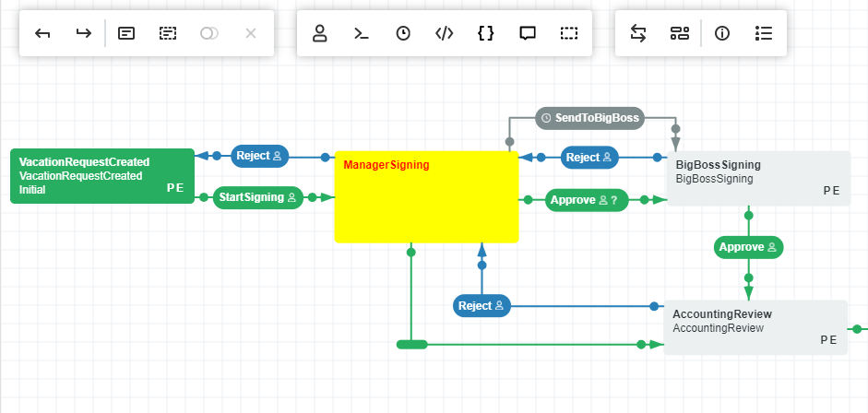Select the VacationRequestCreated activity
Screen dimensions: 868x413
tap(102, 176)
